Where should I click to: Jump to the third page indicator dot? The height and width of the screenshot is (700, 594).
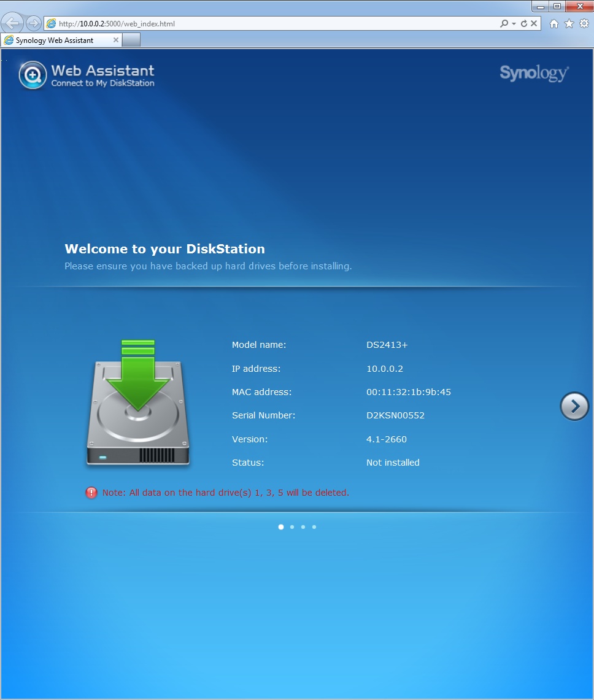point(303,527)
